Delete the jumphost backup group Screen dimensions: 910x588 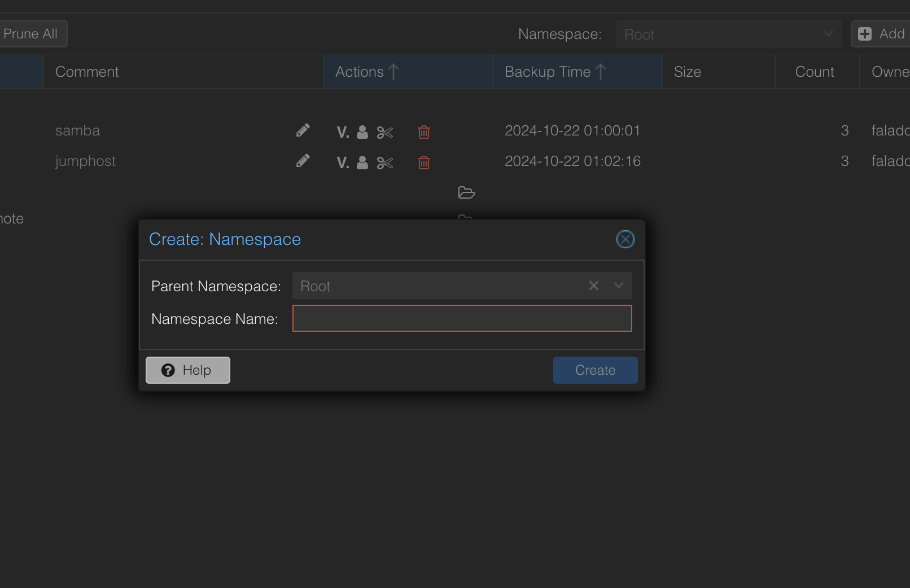[x=424, y=163]
